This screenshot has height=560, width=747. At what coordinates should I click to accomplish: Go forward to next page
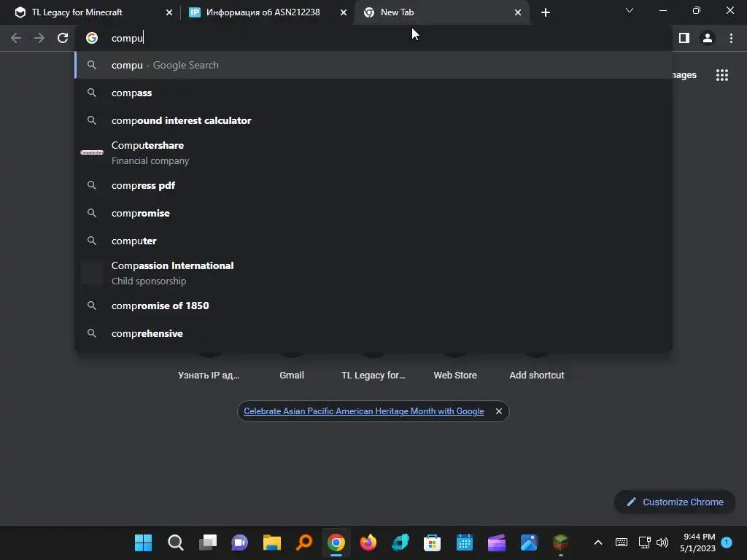[x=39, y=38]
